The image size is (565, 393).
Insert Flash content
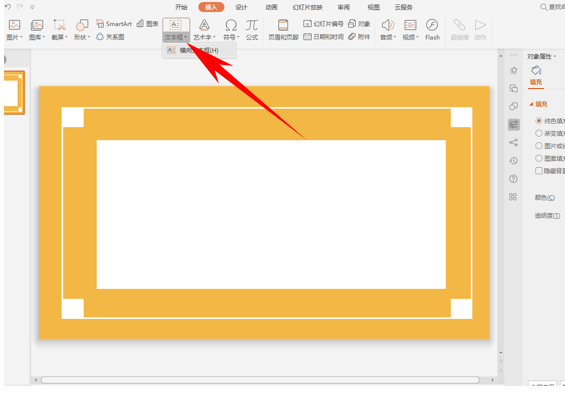click(x=432, y=30)
